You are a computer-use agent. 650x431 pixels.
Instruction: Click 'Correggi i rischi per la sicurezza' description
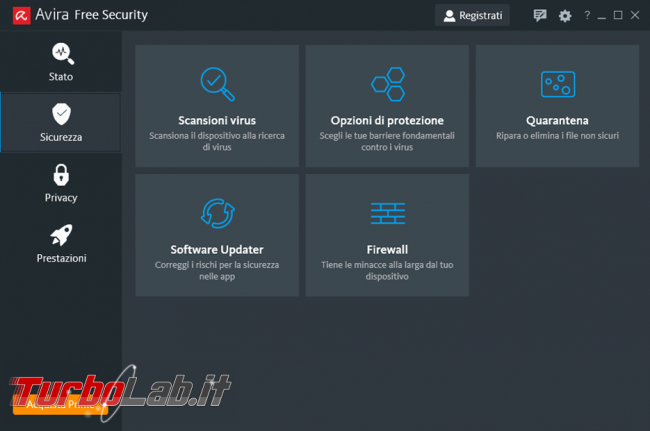217,271
